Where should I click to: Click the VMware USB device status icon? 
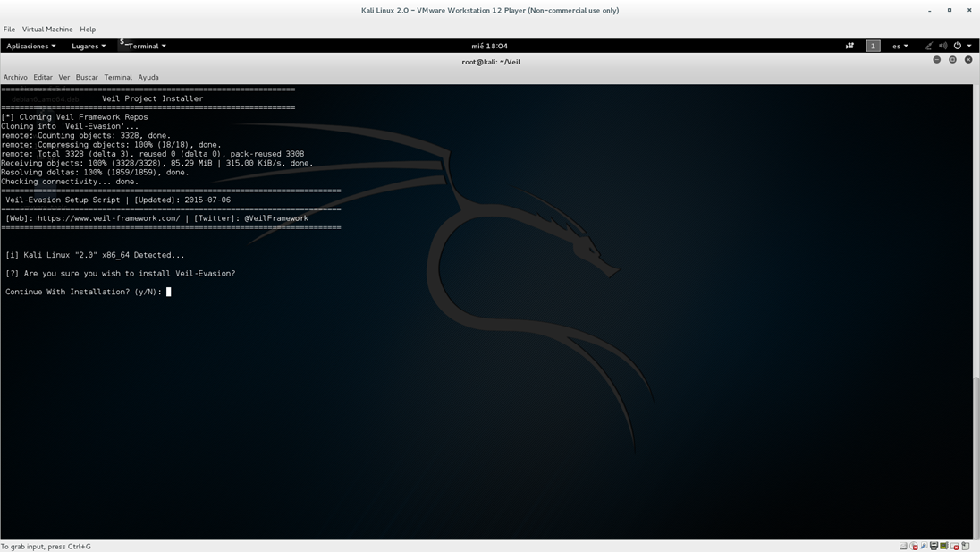click(924, 546)
